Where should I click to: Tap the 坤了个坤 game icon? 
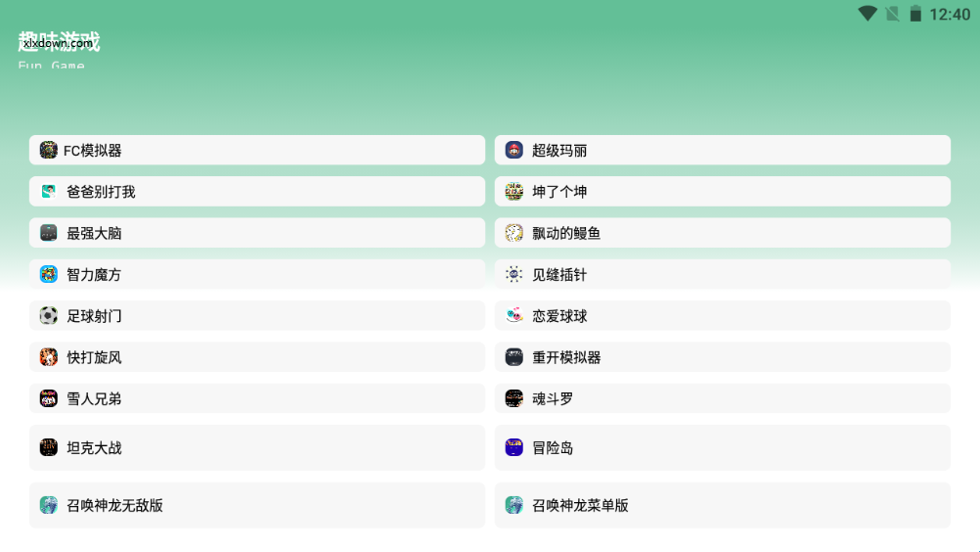pos(513,191)
